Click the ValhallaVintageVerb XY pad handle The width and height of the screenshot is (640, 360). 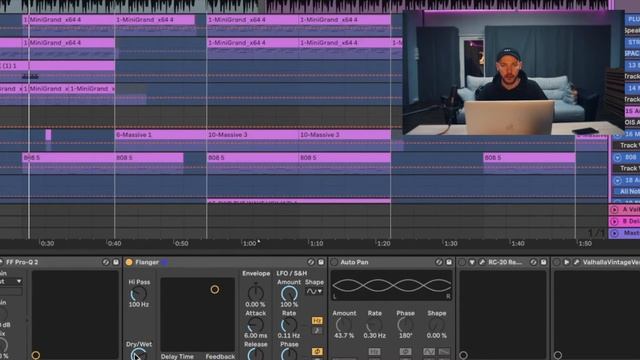(x=558, y=355)
